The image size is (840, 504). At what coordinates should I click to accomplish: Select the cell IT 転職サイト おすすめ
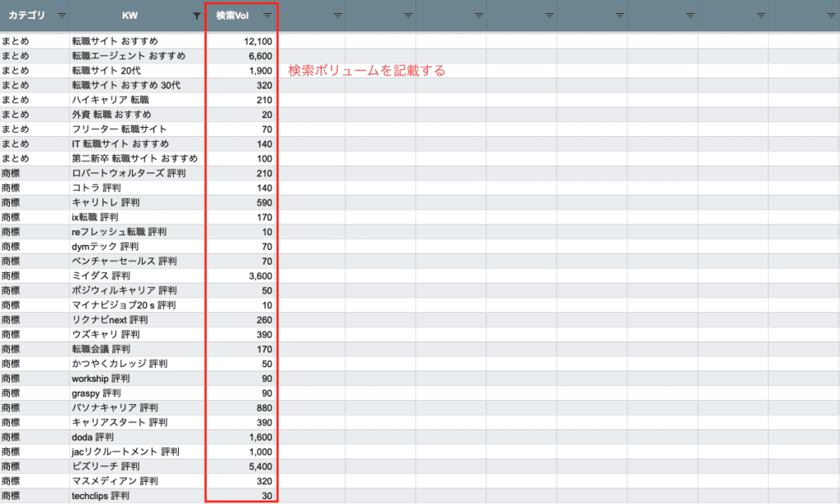pos(137,144)
